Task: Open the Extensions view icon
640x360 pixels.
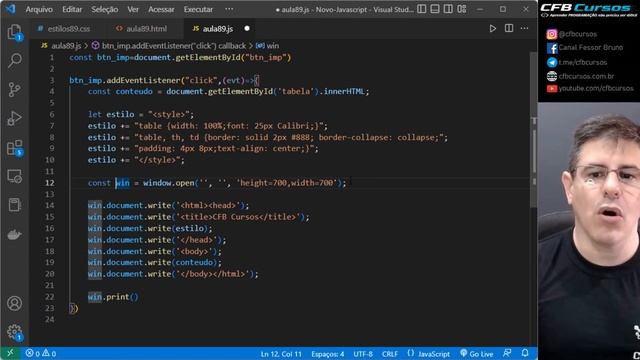Action: pyautogui.click(x=14, y=148)
